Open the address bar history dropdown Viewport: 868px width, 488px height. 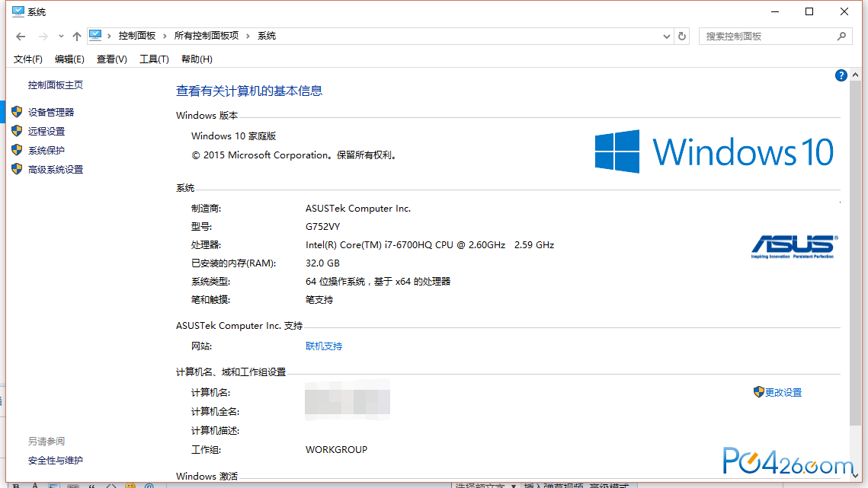click(667, 37)
